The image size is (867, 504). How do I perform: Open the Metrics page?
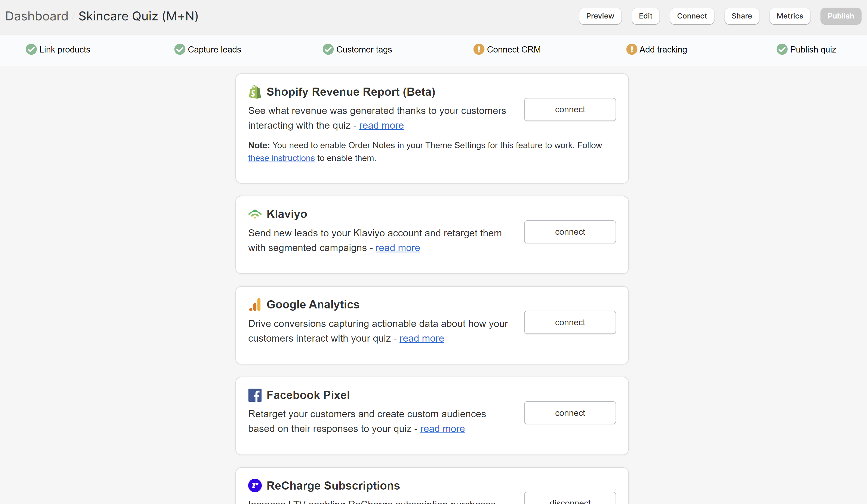[790, 16]
